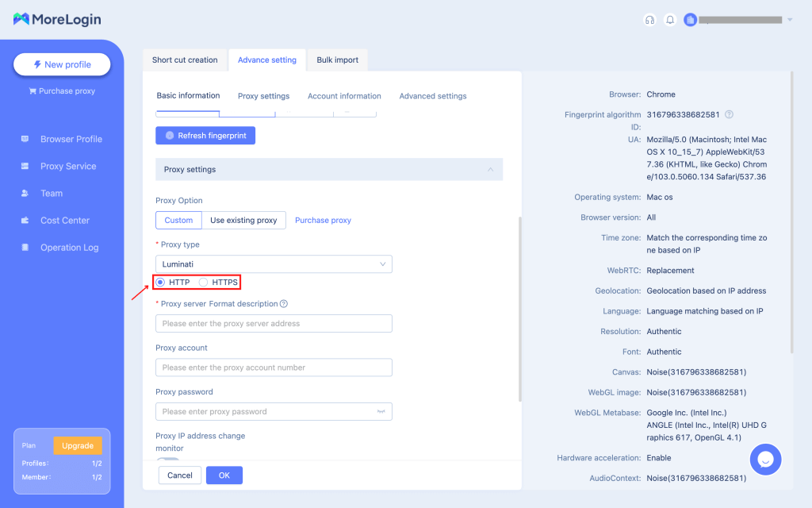
Task: Click Refresh fingerprint button
Action: [x=205, y=135]
